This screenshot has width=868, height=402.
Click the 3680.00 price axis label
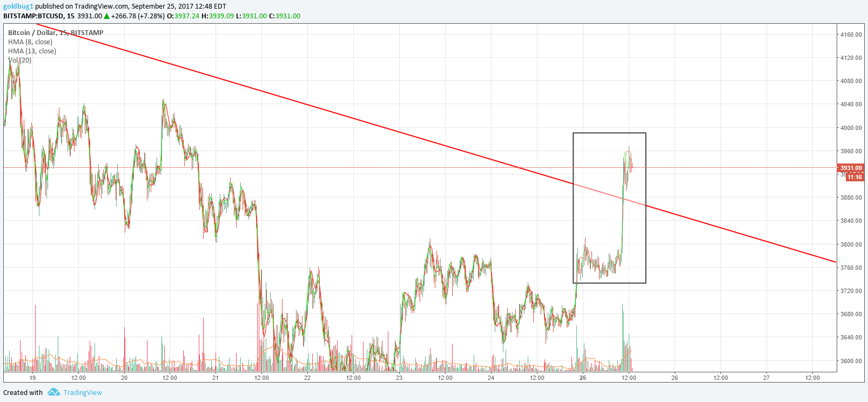click(851, 314)
